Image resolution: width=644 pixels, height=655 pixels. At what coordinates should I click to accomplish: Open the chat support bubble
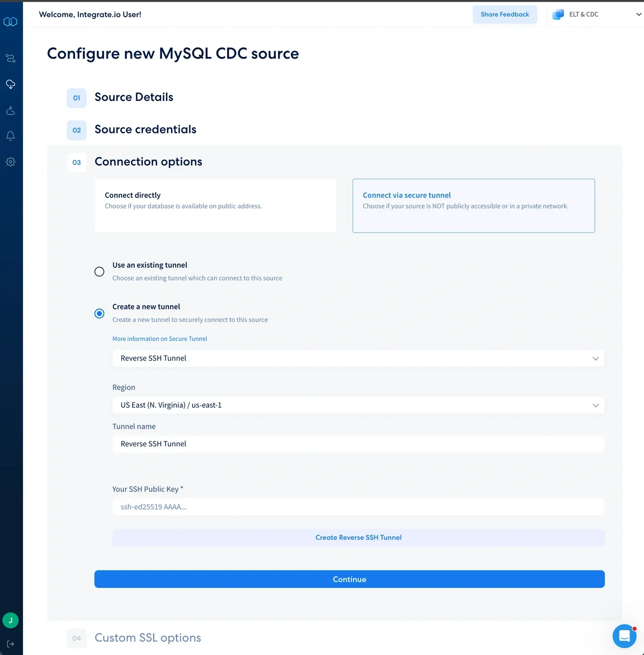tap(624, 636)
